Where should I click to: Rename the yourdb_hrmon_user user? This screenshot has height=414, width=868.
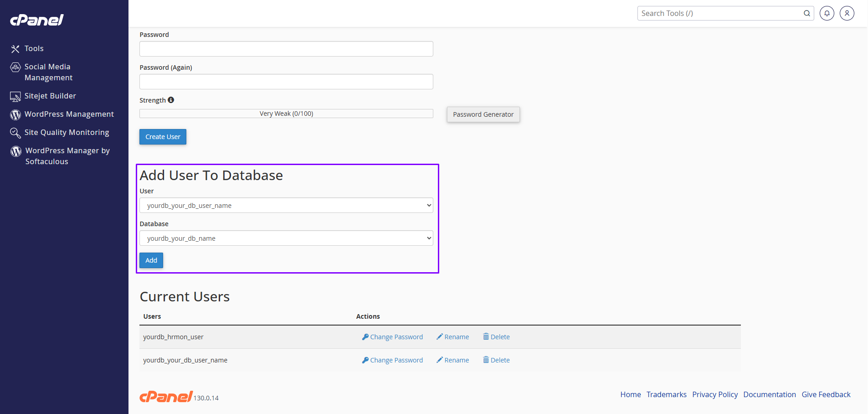click(452, 337)
